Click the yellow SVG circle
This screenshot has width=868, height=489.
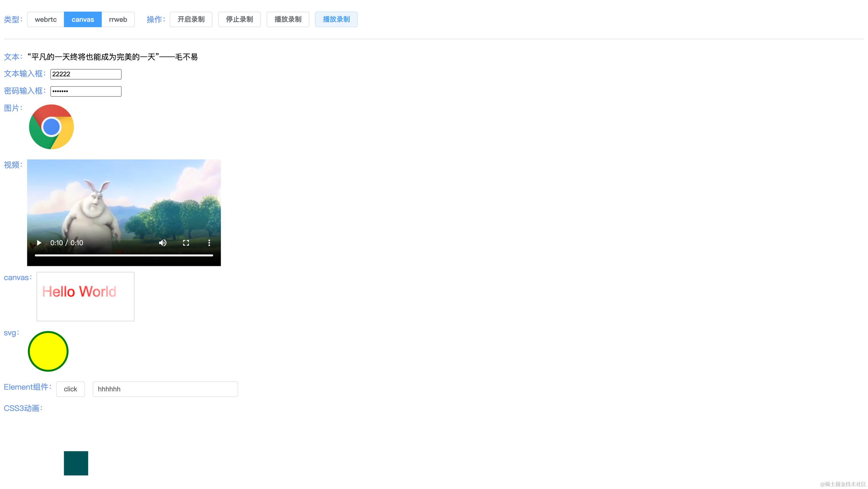click(x=48, y=351)
